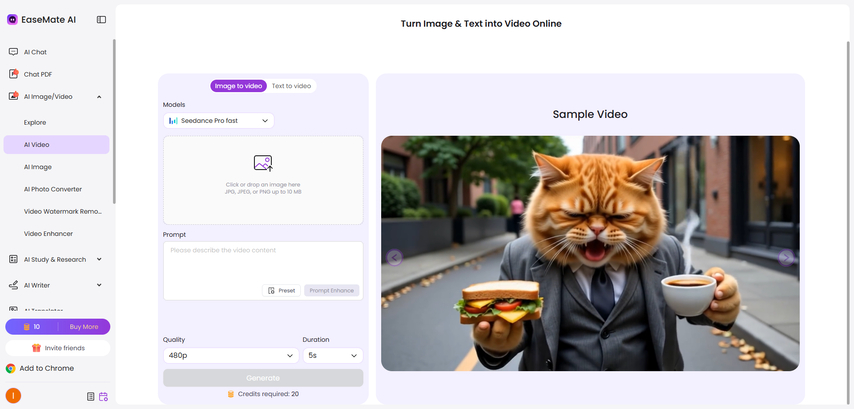Click the AI Writer pen icon
Image resolution: width=854 pixels, height=409 pixels.
[x=14, y=285]
